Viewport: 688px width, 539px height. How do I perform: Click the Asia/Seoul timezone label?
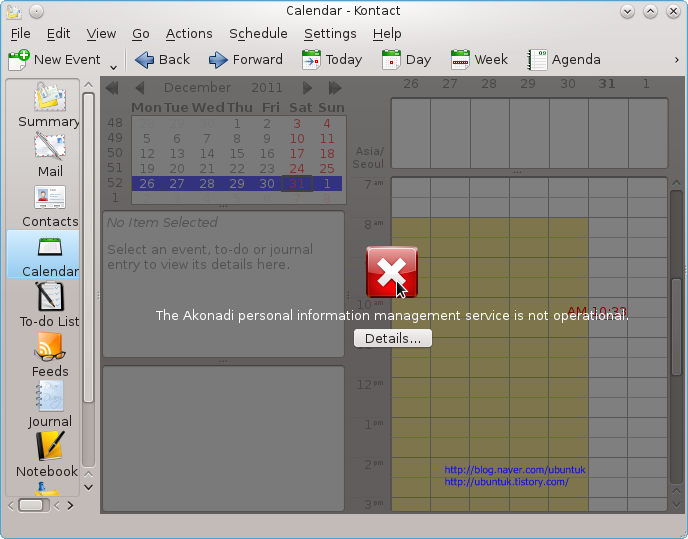[x=369, y=158]
